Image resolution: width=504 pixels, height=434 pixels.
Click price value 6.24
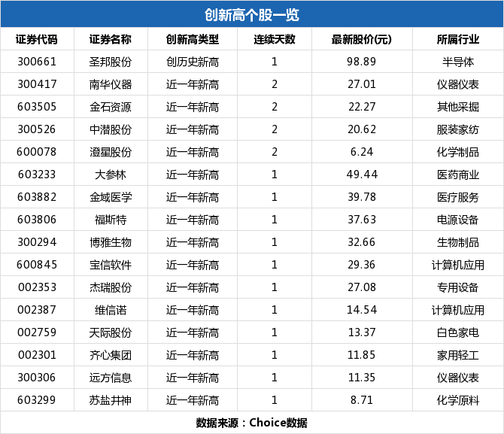tap(362, 152)
